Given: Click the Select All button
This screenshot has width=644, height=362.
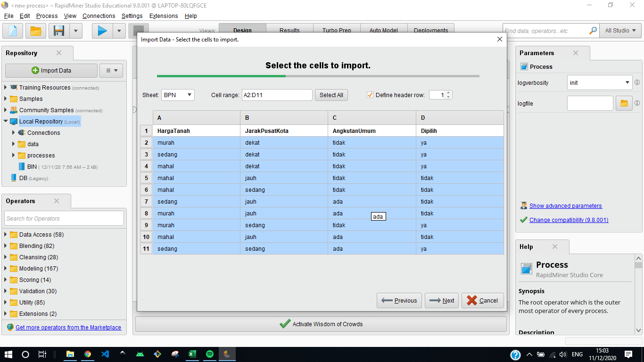Looking at the screenshot, I should pos(331,95).
